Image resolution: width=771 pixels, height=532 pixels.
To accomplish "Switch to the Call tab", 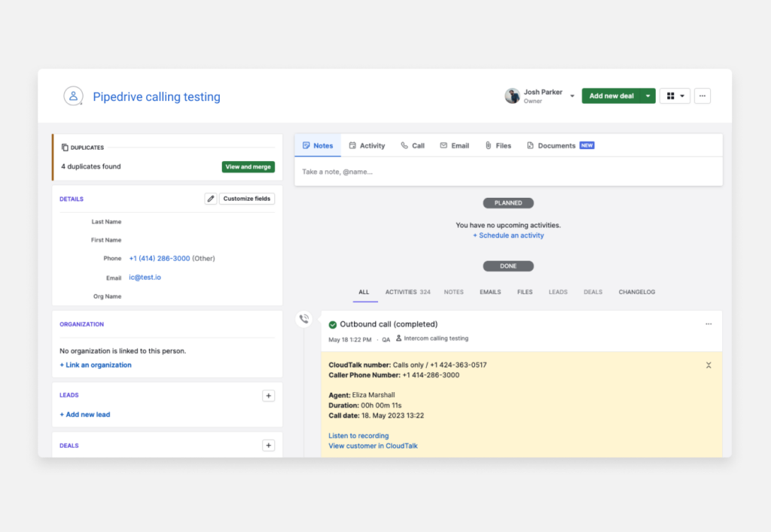I will coord(413,145).
